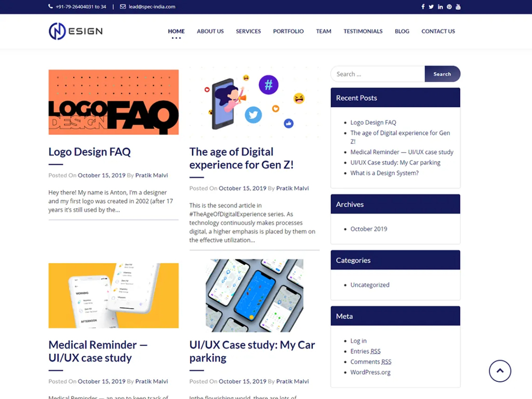Click the Search button
Screen dimensions: 532x399
point(443,74)
